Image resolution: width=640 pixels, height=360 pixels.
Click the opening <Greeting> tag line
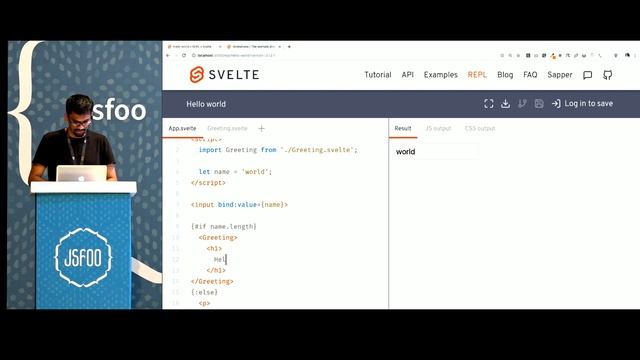218,238
